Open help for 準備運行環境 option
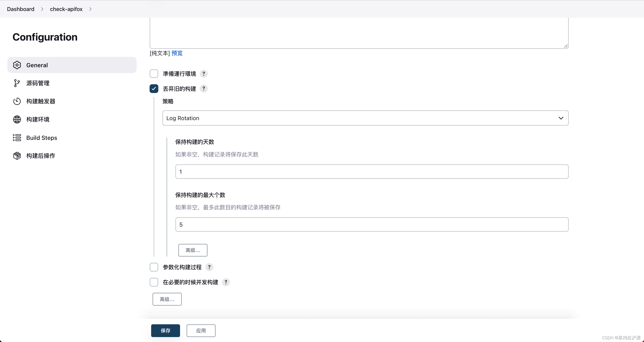This screenshot has height=342, width=644. tap(204, 74)
